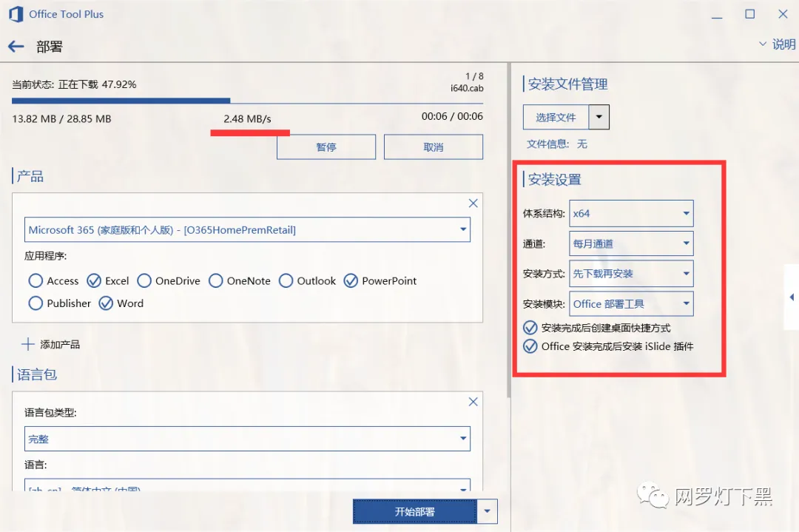
Task: Expand the 说明 help section
Action: pos(778,44)
